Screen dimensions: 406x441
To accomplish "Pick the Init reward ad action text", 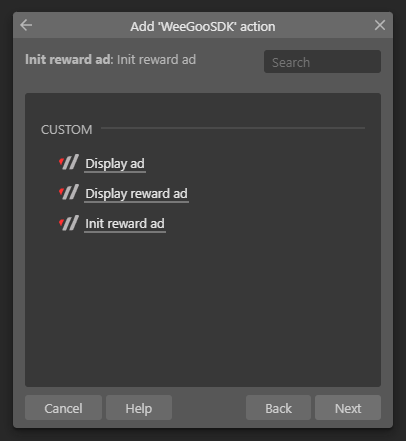I will 125,224.
